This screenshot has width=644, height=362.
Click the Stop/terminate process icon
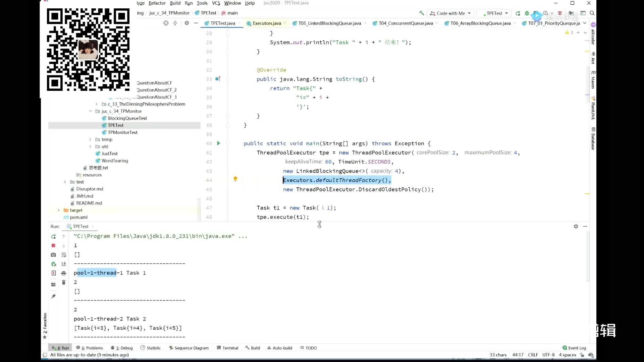[x=53, y=245]
